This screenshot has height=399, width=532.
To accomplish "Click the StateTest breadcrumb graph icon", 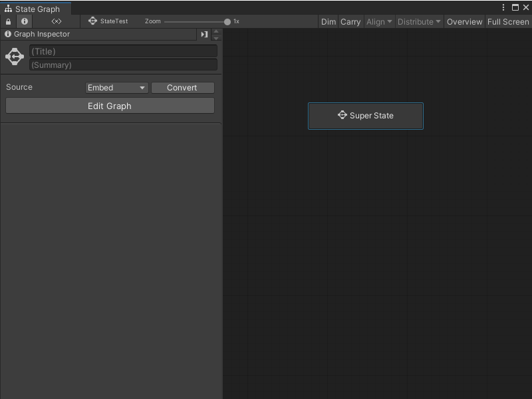I will (93, 21).
